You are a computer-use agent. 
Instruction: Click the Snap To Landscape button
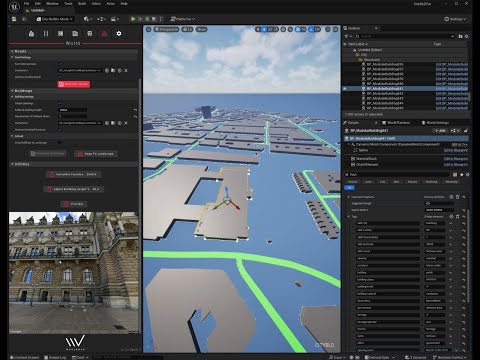pos(96,154)
